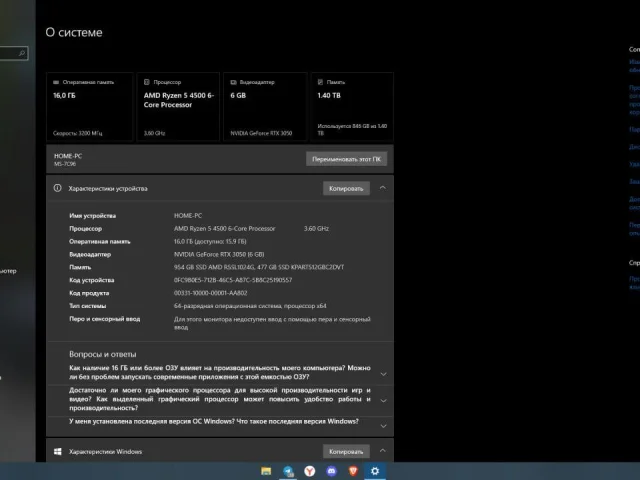640x480 pixels.
Task: Click the Процессор card icon
Action: tap(147, 82)
